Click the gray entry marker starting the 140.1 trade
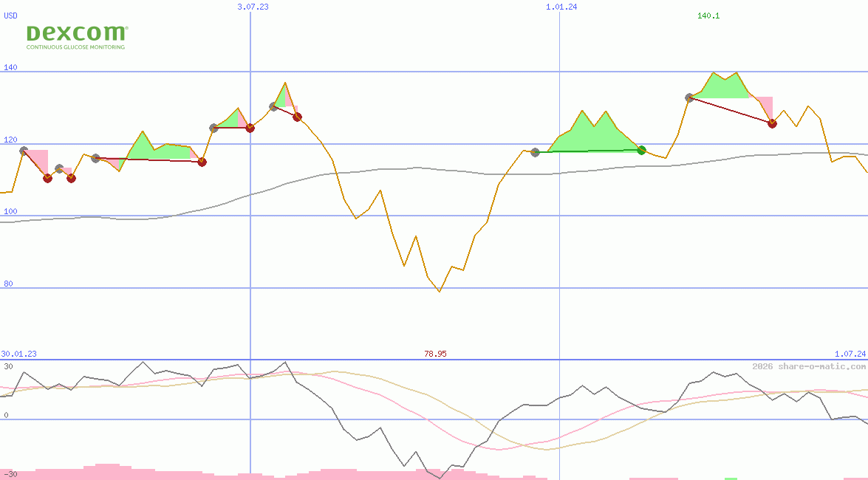Screen dimensions: 868x480 [x=689, y=96]
